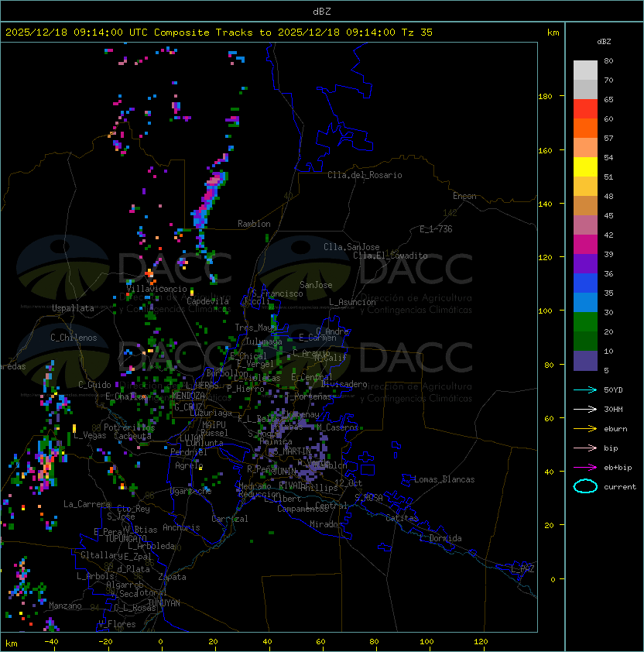Pick the slate purple bottom dBZ swatch

pos(585,361)
